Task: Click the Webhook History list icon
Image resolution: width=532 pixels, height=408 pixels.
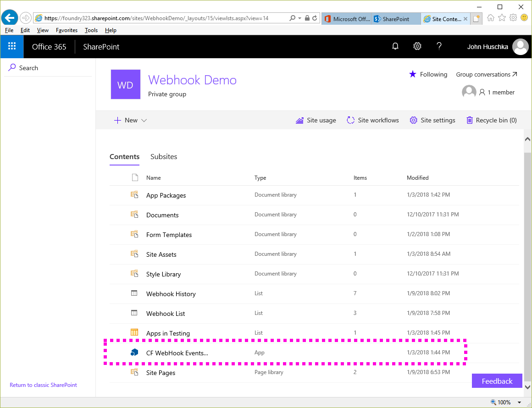Action: [134, 293]
